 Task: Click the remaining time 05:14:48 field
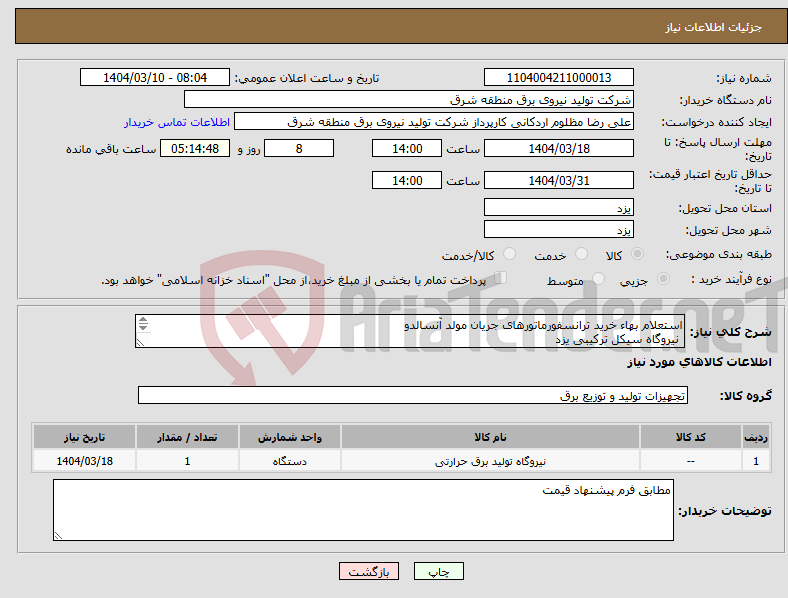195,148
